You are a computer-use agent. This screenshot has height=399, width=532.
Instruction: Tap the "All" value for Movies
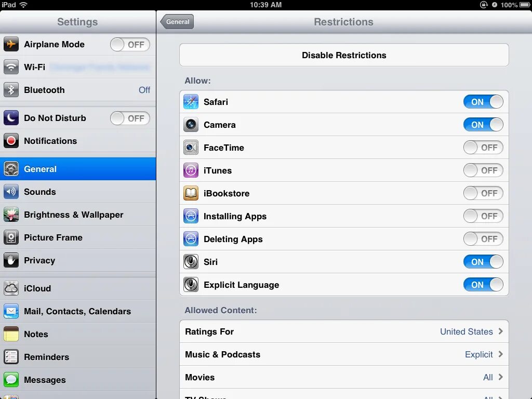pos(488,377)
